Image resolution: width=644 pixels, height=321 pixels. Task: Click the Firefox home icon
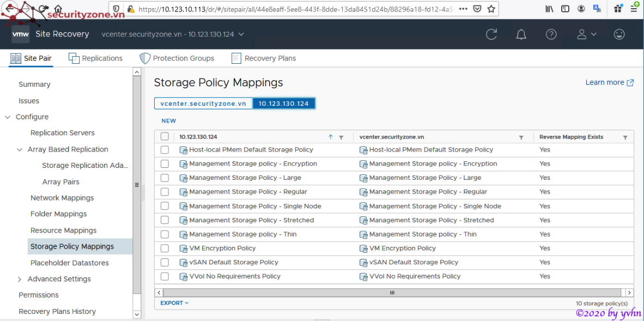58,9
